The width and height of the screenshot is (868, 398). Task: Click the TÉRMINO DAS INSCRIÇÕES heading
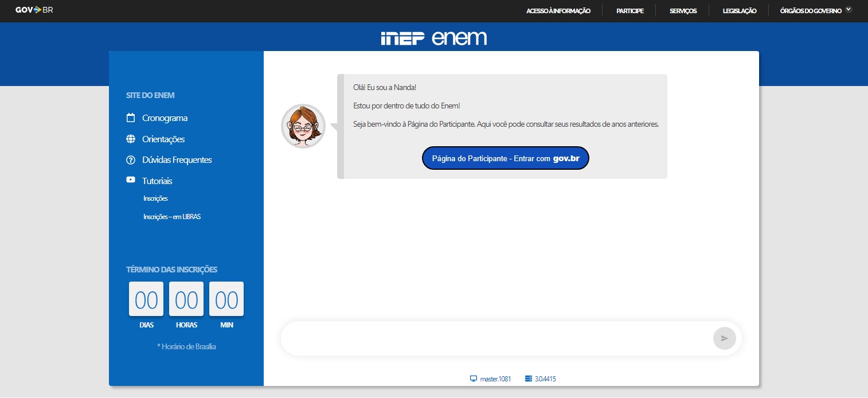(172, 270)
